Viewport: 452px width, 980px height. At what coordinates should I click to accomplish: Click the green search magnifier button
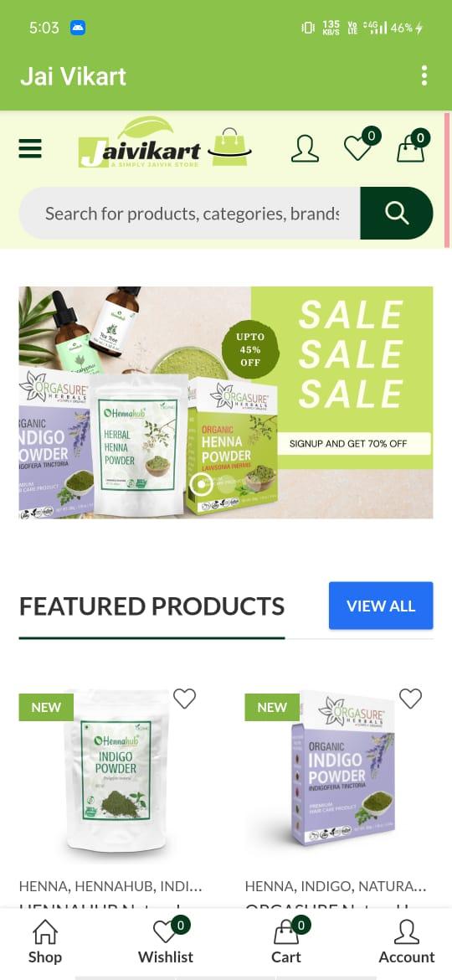397,213
